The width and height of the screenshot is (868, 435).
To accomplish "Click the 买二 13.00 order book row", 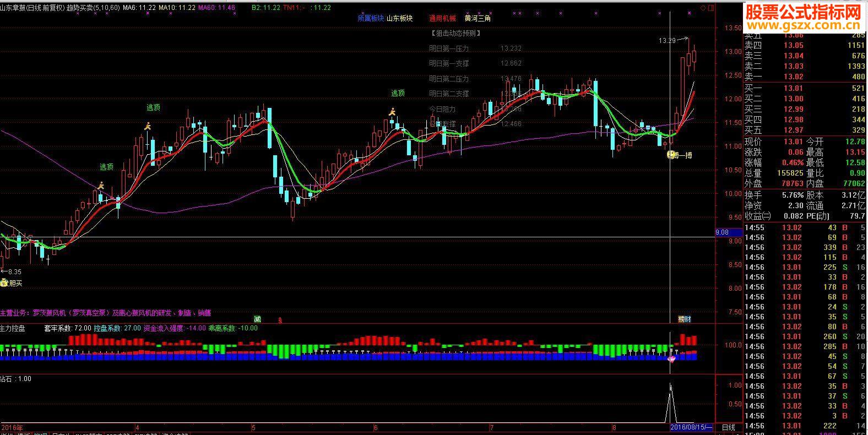I will 805,99.
